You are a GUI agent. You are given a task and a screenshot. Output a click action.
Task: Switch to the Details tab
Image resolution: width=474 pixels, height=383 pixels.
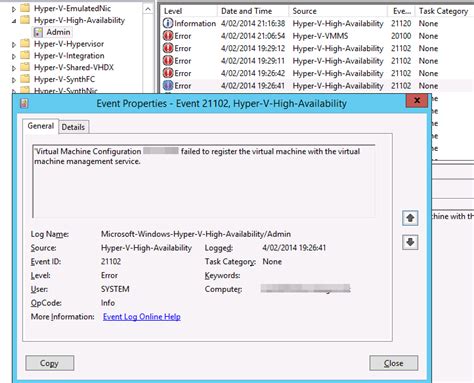73,127
